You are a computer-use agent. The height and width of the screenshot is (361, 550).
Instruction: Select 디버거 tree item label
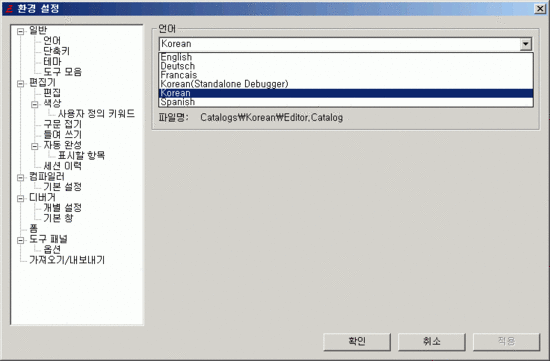tap(42, 198)
